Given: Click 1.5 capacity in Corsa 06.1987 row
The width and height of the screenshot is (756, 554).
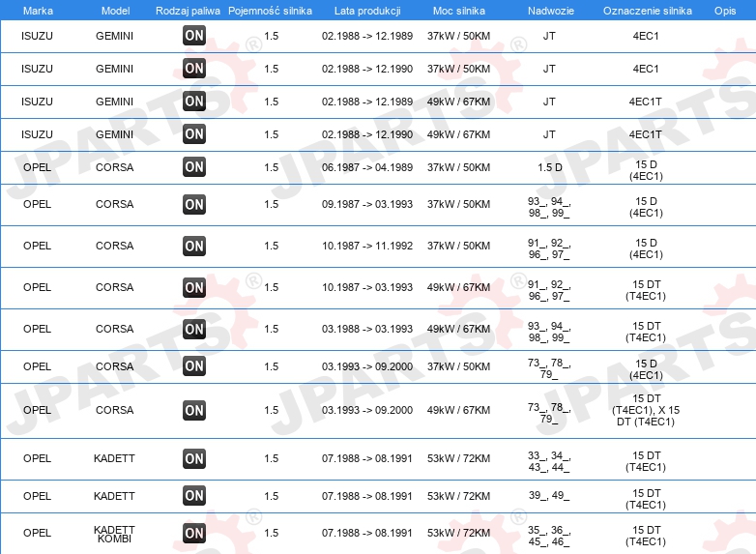Looking at the screenshot, I should (x=271, y=167).
